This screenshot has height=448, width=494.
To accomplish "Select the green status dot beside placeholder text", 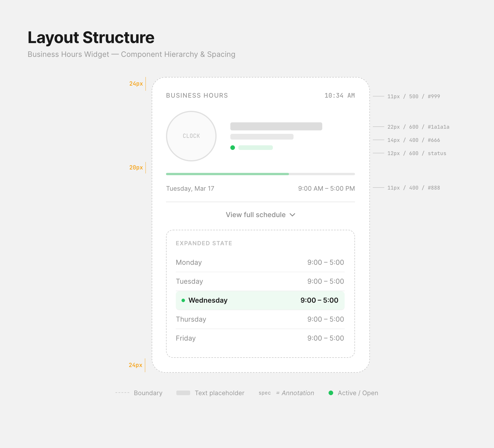I will [x=233, y=147].
